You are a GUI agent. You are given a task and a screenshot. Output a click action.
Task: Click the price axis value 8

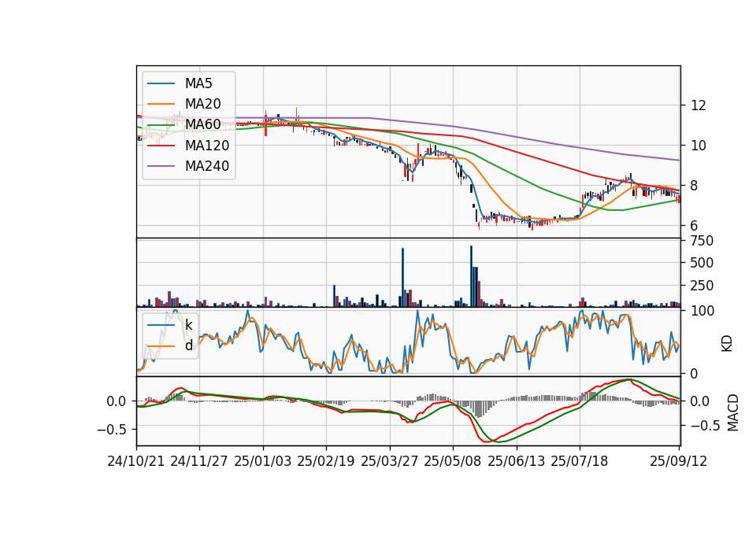695,186
